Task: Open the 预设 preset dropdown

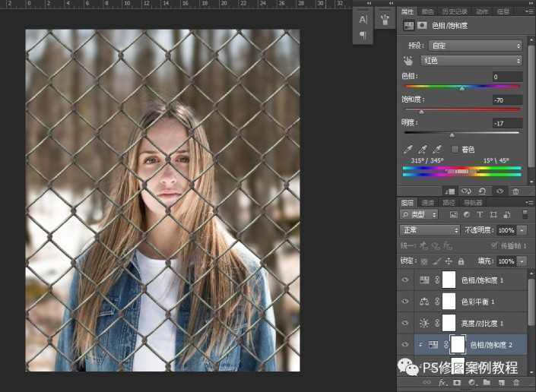Action: [x=474, y=46]
